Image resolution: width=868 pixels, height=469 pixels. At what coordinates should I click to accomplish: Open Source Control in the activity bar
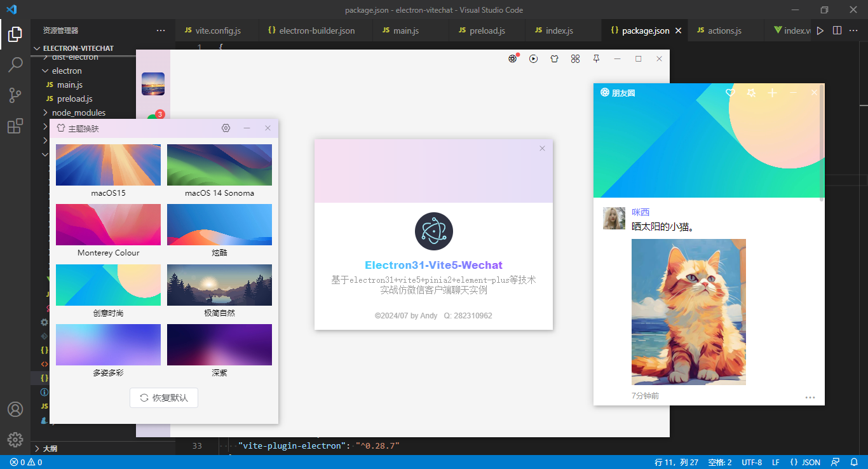tap(15, 95)
